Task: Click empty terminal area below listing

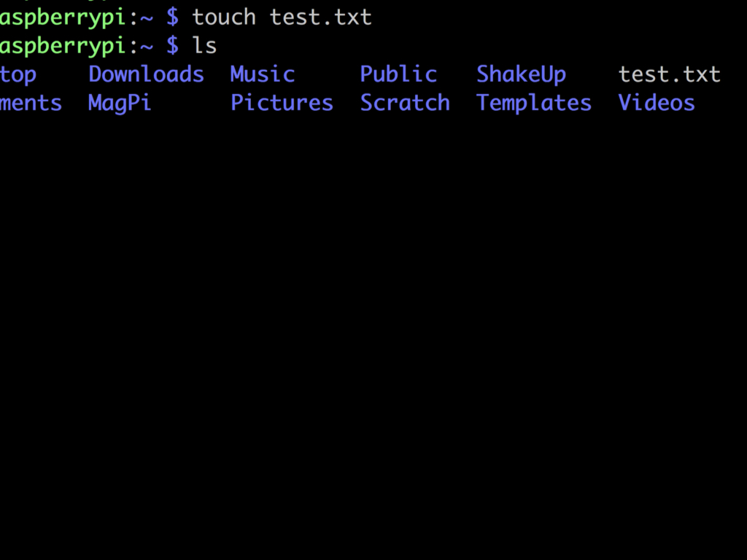Action: click(373, 333)
